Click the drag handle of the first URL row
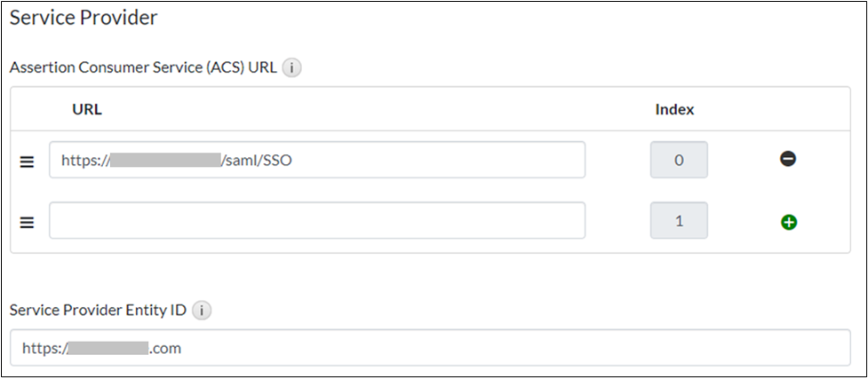 point(27,161)
